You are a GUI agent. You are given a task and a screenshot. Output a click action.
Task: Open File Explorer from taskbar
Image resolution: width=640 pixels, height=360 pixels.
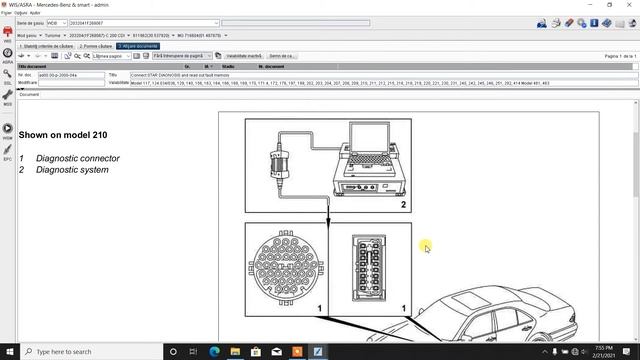pos(235,351)
